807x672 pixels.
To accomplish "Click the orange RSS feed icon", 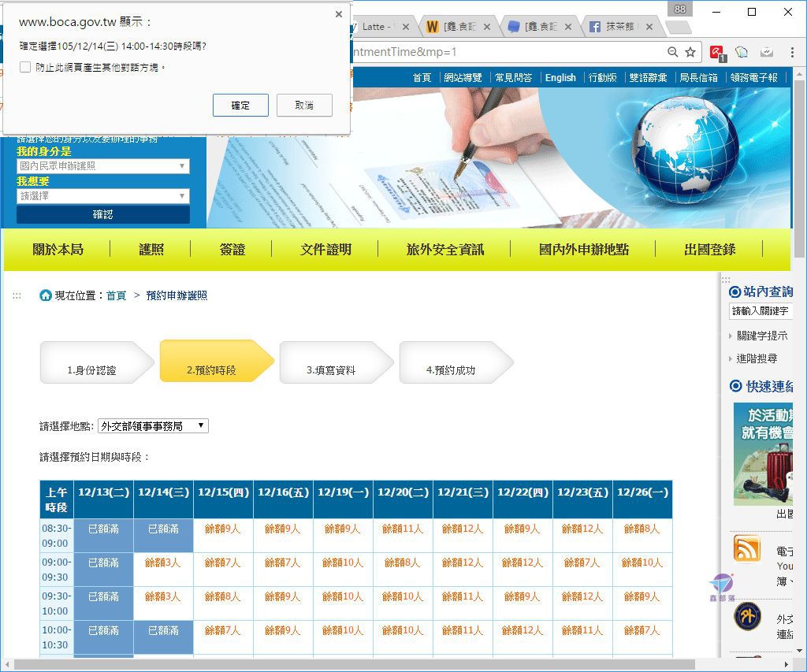I will point(747,548).
